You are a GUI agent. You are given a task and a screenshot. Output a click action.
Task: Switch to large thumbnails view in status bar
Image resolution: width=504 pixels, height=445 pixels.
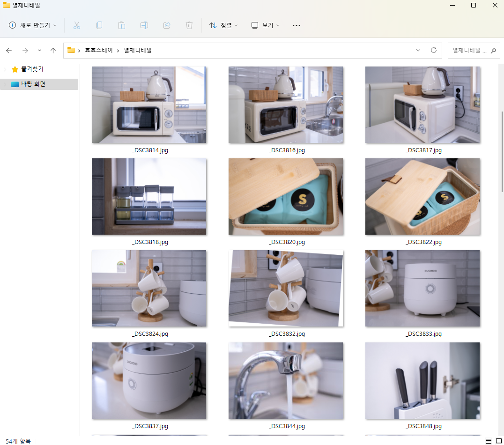(498, 441)
